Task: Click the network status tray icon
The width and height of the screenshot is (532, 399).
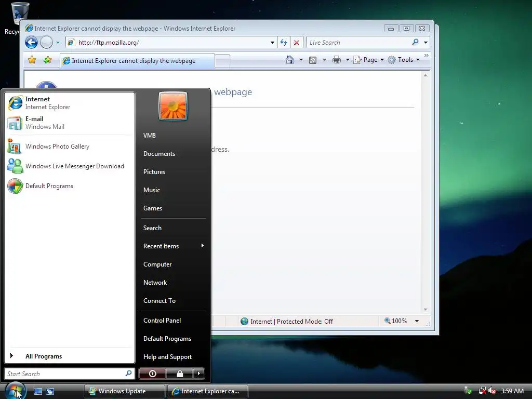Action: pos(482,391)
